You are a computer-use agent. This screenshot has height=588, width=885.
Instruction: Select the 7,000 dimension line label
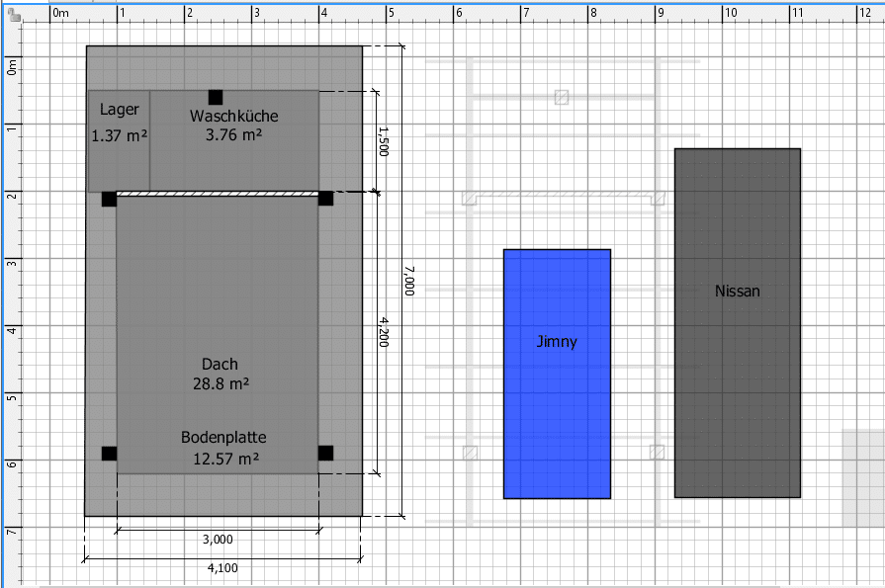click(x=409, y=281)
